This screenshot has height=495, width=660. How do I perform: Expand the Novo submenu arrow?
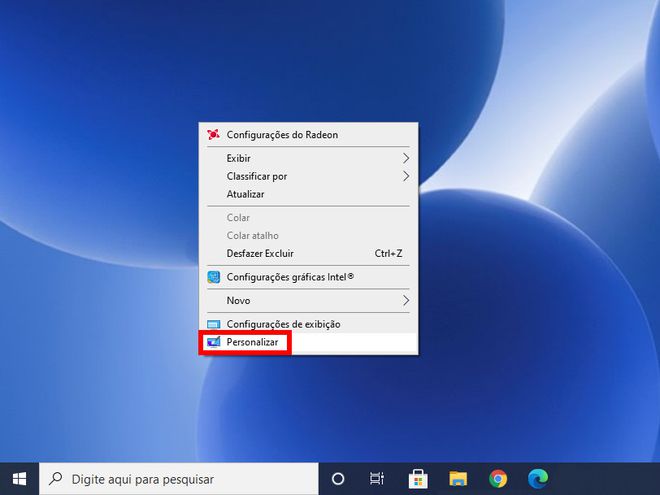406,301
